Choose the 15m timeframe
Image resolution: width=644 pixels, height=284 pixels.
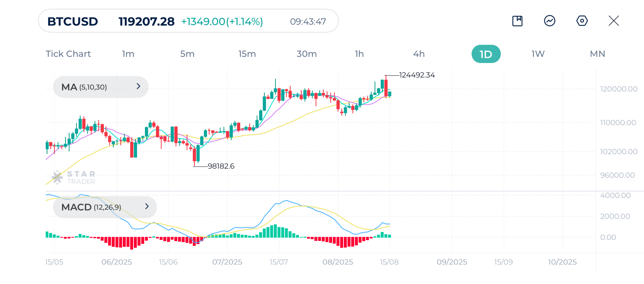(247, 54)
